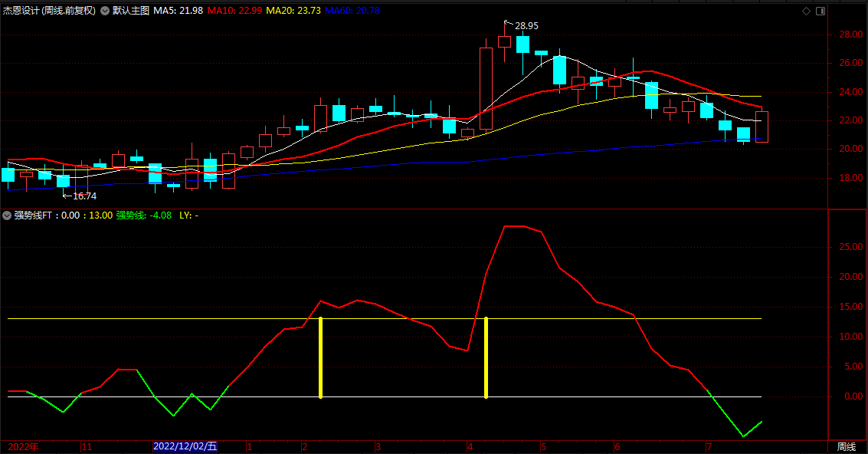Open the indicator dropdown beside 强势线FT
868x454 pixels.
coord(7,215)
